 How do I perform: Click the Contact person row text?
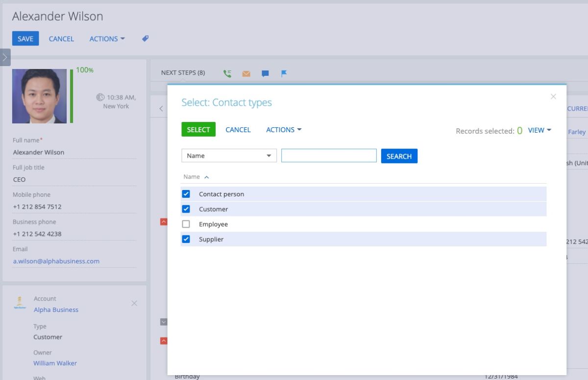point(221,194)
